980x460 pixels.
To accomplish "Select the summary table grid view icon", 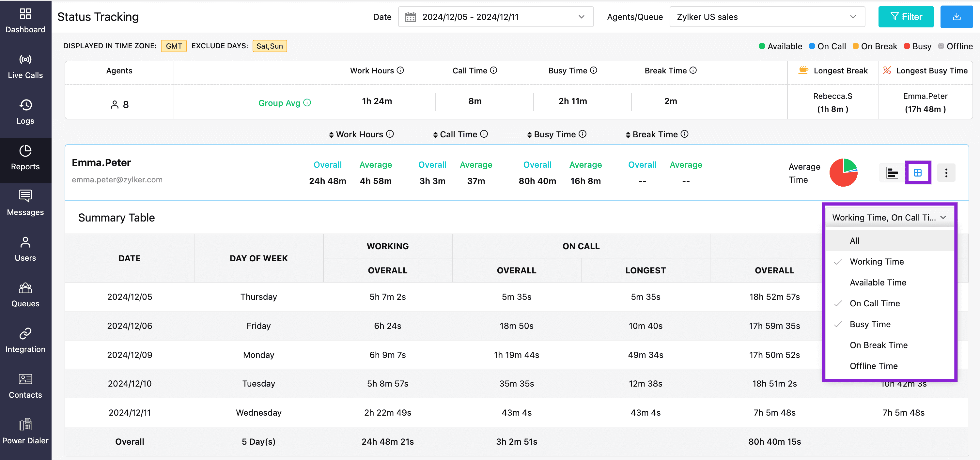I will click(917, 173).
